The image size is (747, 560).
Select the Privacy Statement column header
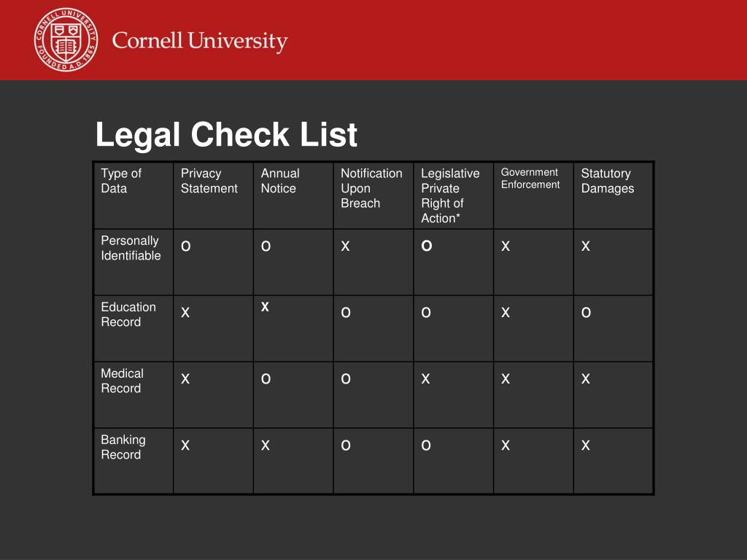click(x=209, y=181)
